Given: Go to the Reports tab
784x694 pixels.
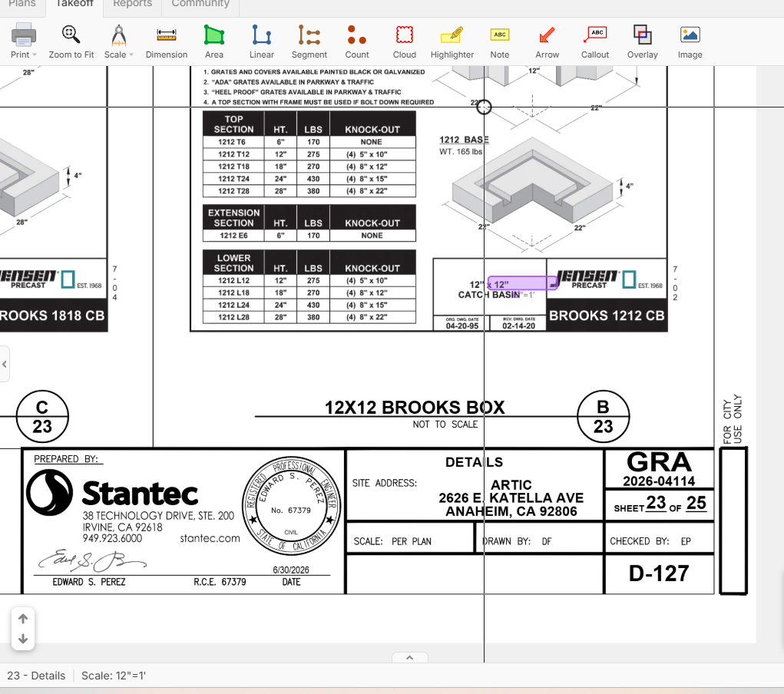Looking at the screenshot, I should point(133,4).
